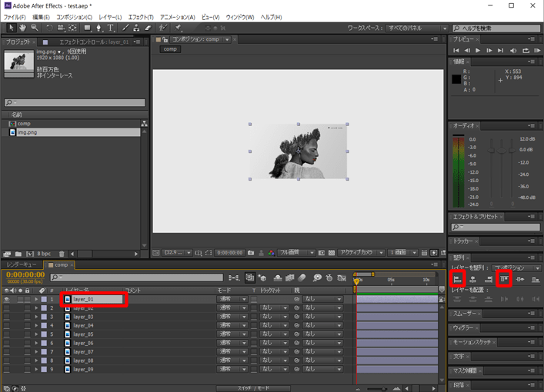Open the File menu

click(15, 17)
